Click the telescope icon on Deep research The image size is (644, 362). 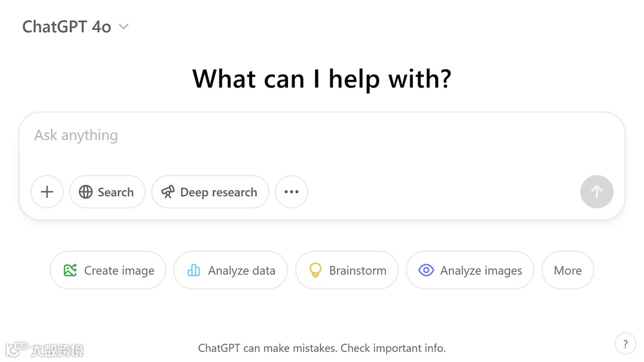pyautogui.click(x=168, y=191)
